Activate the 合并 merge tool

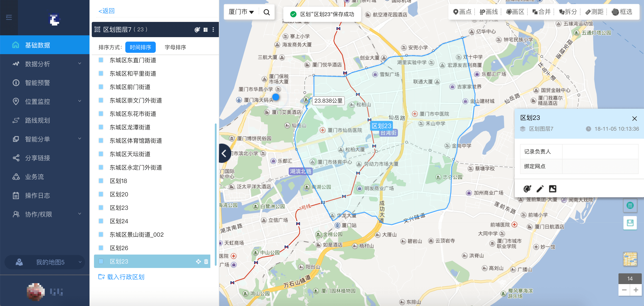click(x=541, y=12)
